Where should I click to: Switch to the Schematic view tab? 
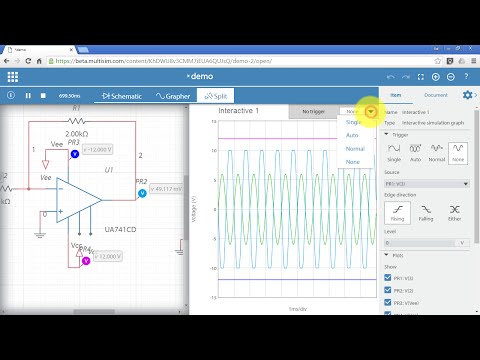point(122,96)
